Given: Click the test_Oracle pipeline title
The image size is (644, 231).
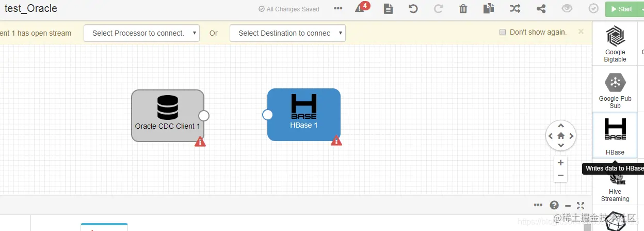Looking at the screenshot, I should 31,9.
